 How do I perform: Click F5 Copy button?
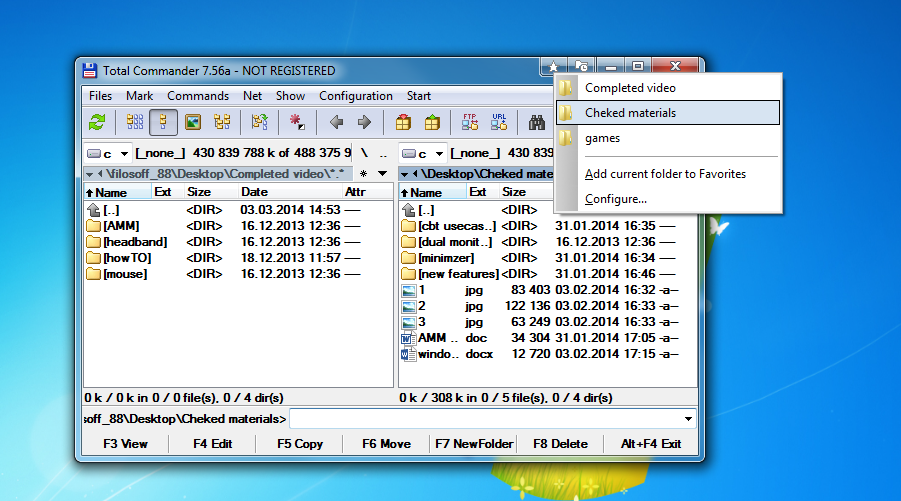click(299, 444)
